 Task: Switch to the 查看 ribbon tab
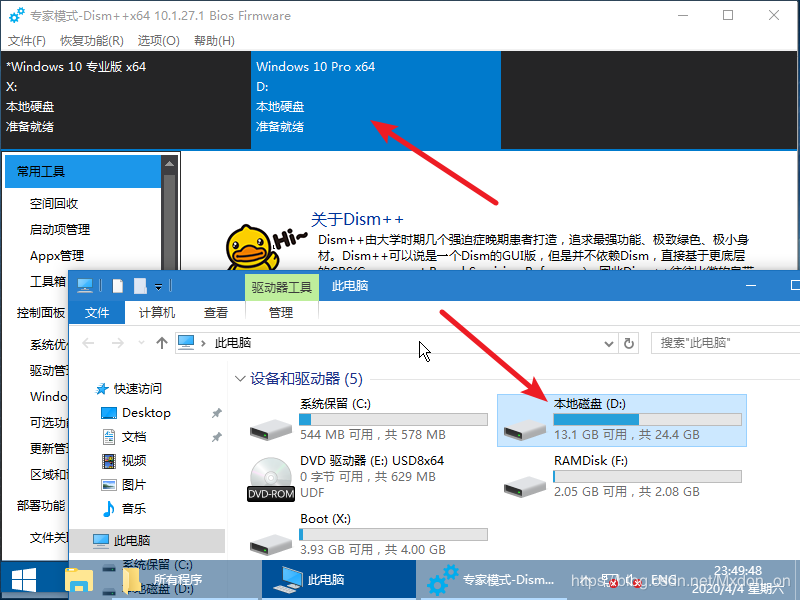tap(216, 312)
